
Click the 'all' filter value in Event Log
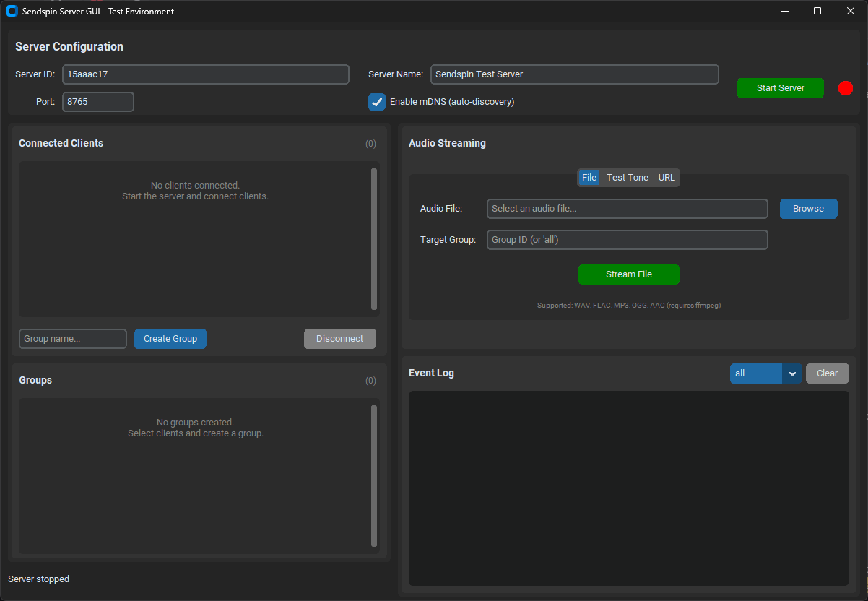[x=755, y=373]
